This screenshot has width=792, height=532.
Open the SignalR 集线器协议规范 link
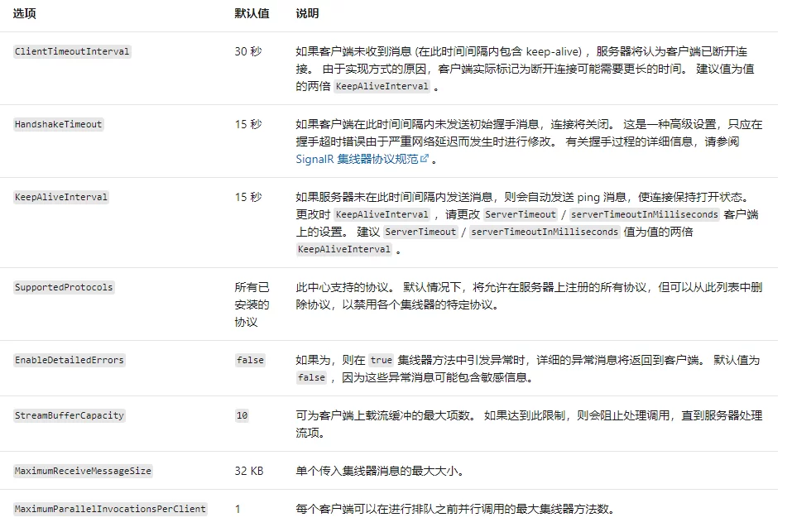362,159
